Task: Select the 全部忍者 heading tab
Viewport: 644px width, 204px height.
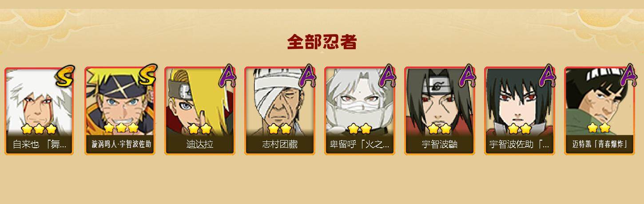Action: tap(322, 42)
